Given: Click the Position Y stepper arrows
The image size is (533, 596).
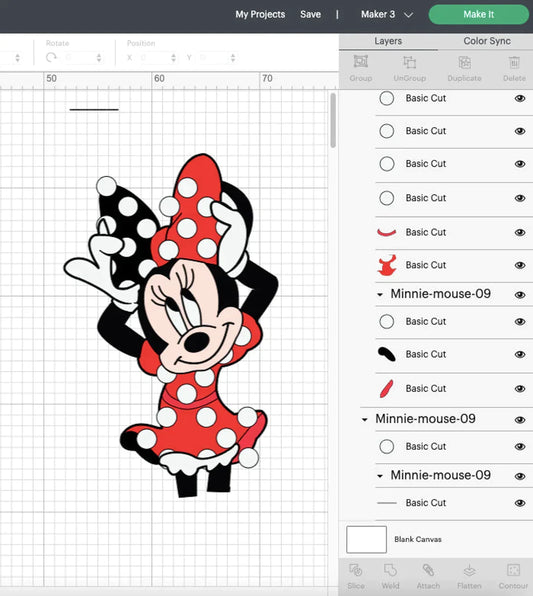Looking at the screenshot, I should (233, 58).
